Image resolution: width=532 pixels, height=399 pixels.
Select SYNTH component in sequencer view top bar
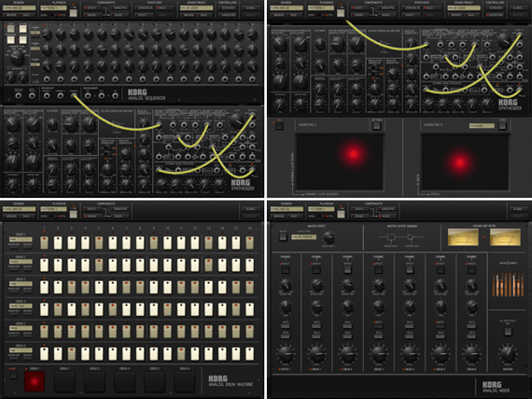coord(91,7)
